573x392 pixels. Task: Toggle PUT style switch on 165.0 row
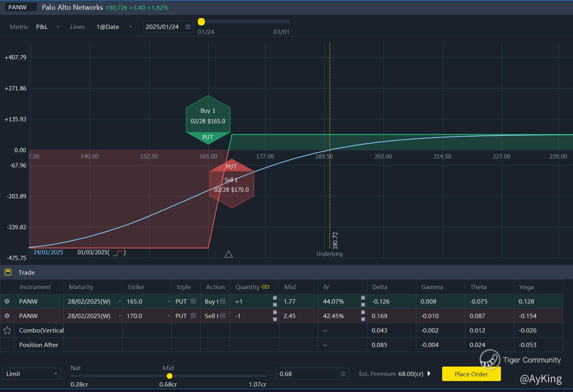point(193,301)
